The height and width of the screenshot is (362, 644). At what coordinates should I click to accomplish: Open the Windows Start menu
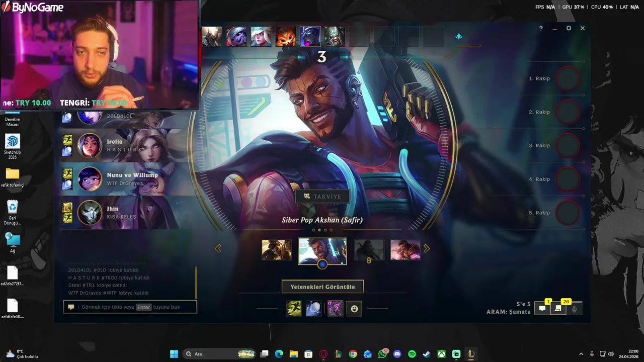(x=174, y=354)
